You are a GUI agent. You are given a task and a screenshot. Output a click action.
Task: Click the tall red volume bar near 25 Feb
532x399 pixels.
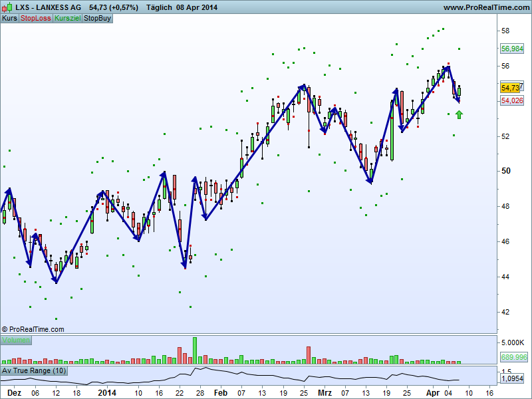coord(309,355)
